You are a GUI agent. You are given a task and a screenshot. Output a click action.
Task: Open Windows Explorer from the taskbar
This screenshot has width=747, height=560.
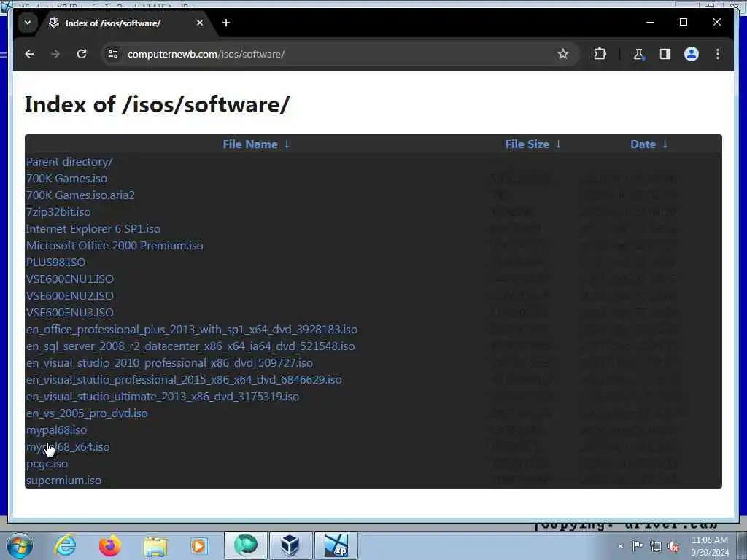click(x=155, y=545)
